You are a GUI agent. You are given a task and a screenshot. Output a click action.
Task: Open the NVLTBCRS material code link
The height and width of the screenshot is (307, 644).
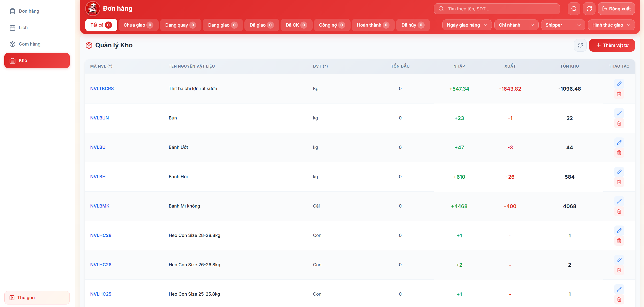pos(102,89)
